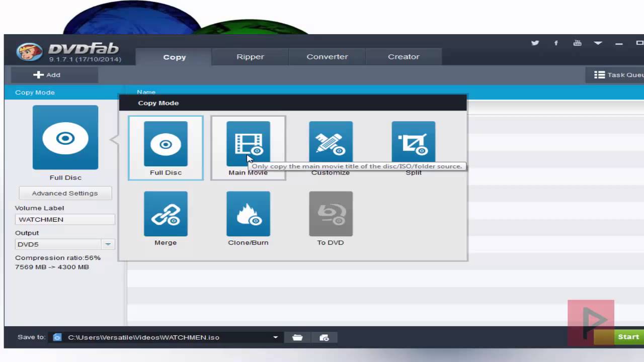Open the YouTube link icon

(577, 43)
